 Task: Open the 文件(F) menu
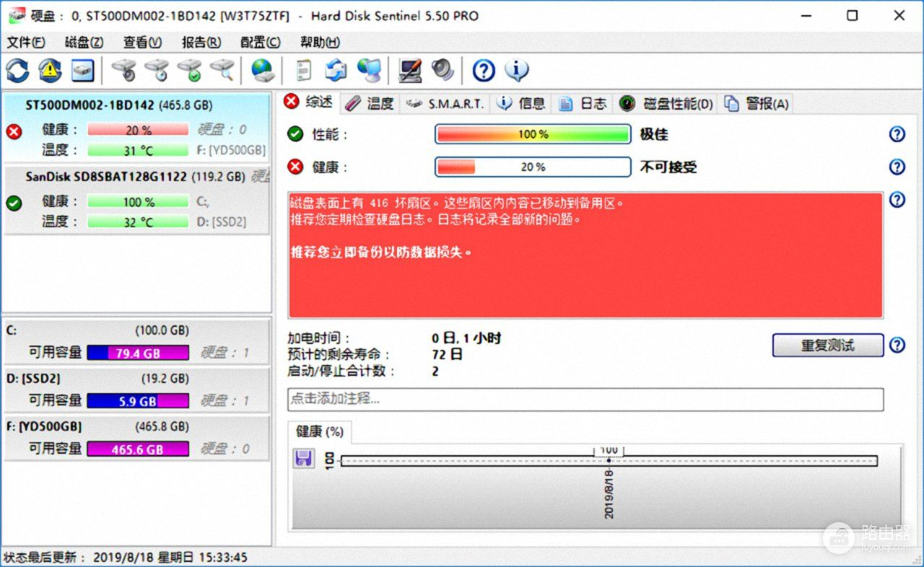[26, 42]
